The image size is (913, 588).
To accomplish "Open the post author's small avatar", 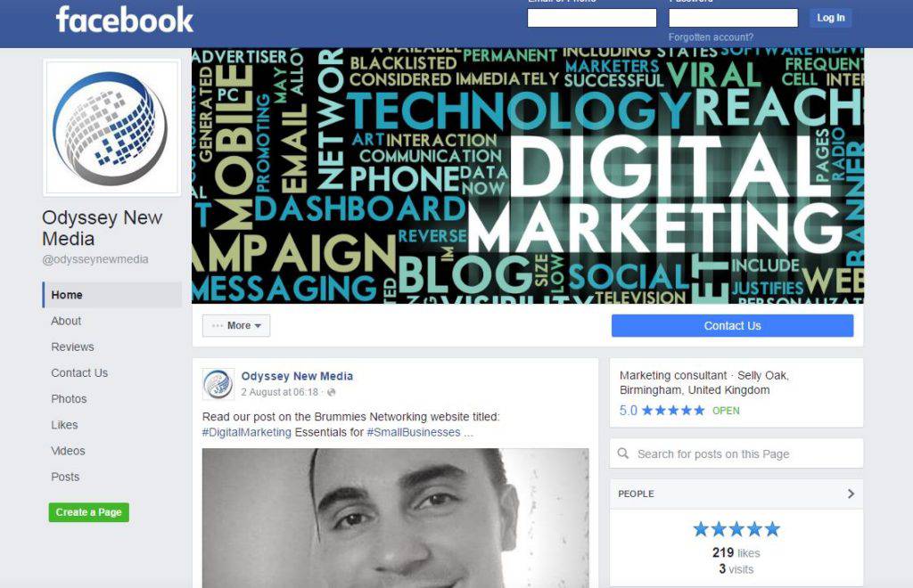I will pyautogui.click(x=218, y=384).
